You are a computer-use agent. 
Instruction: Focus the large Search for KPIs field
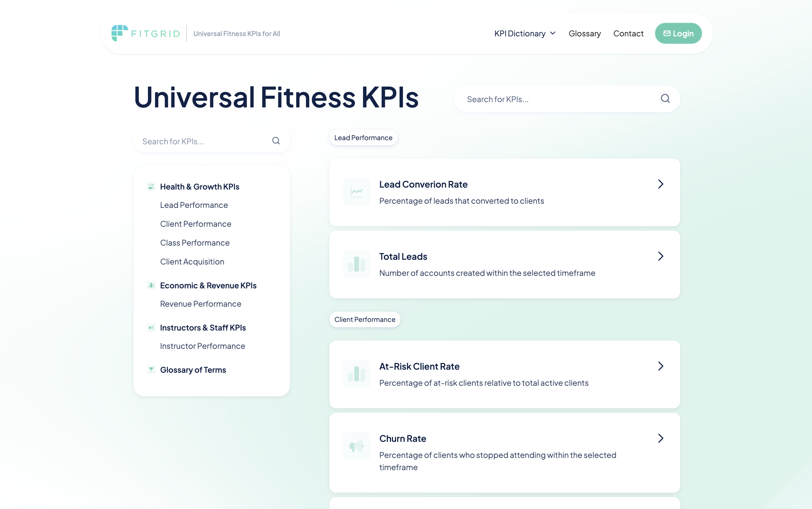559,99
